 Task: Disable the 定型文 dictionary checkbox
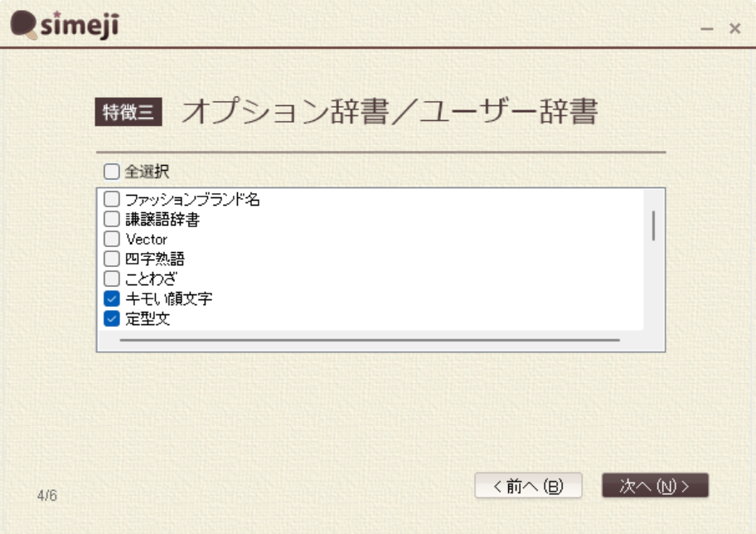click(111, 318)
